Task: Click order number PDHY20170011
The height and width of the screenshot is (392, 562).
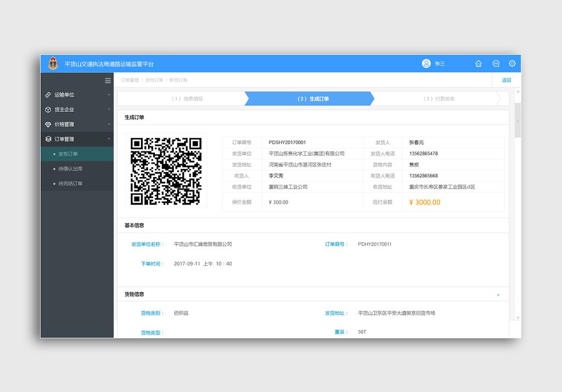Action: point(374,244)
